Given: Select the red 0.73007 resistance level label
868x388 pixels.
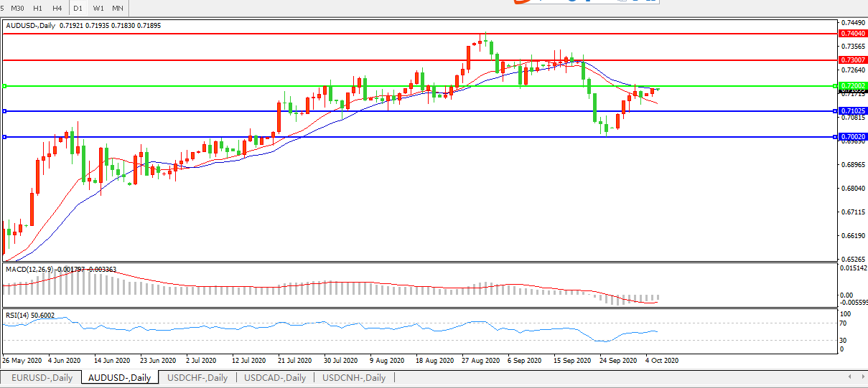Looking at the screenshot, I should [852, 60].
